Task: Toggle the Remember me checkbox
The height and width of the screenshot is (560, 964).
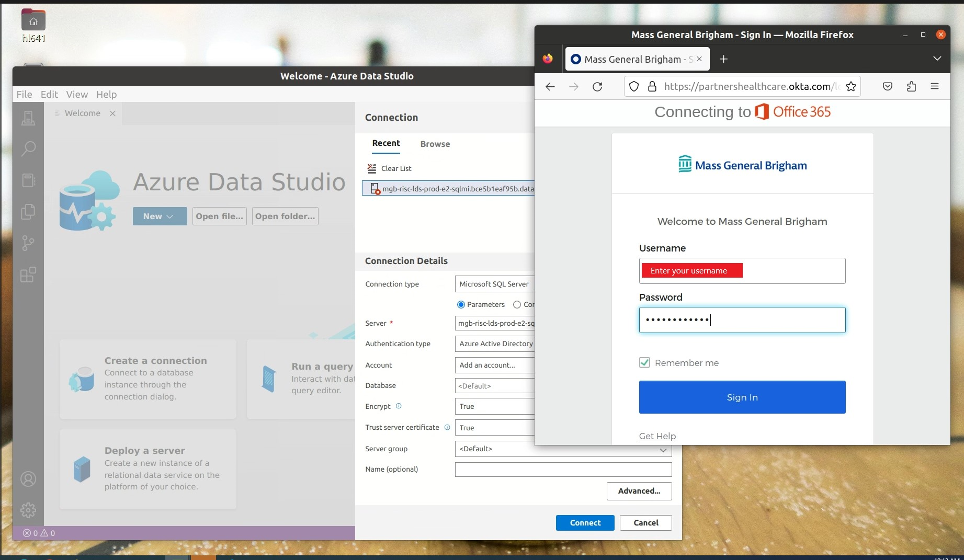Action: 644,362
